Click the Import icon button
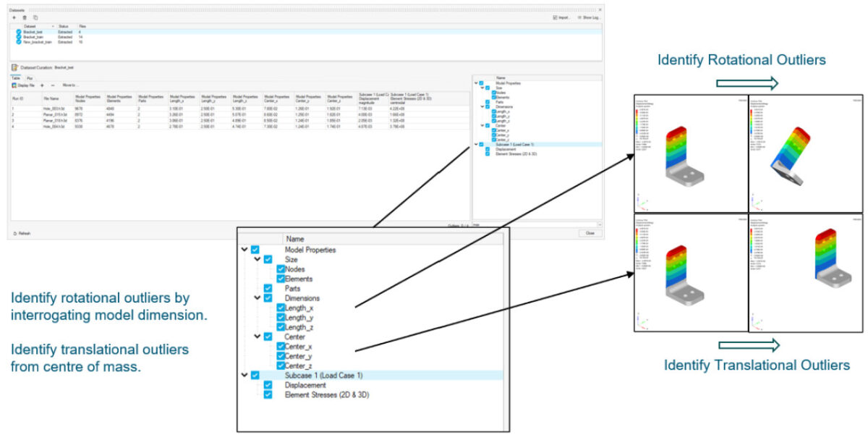The image size is (868, 435). [555, 17]
